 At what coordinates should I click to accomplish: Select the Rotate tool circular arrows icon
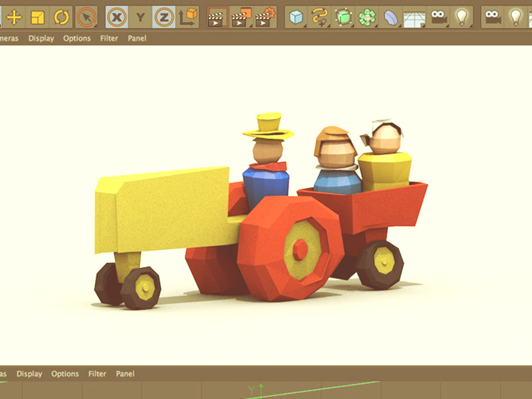click(61, 17)
